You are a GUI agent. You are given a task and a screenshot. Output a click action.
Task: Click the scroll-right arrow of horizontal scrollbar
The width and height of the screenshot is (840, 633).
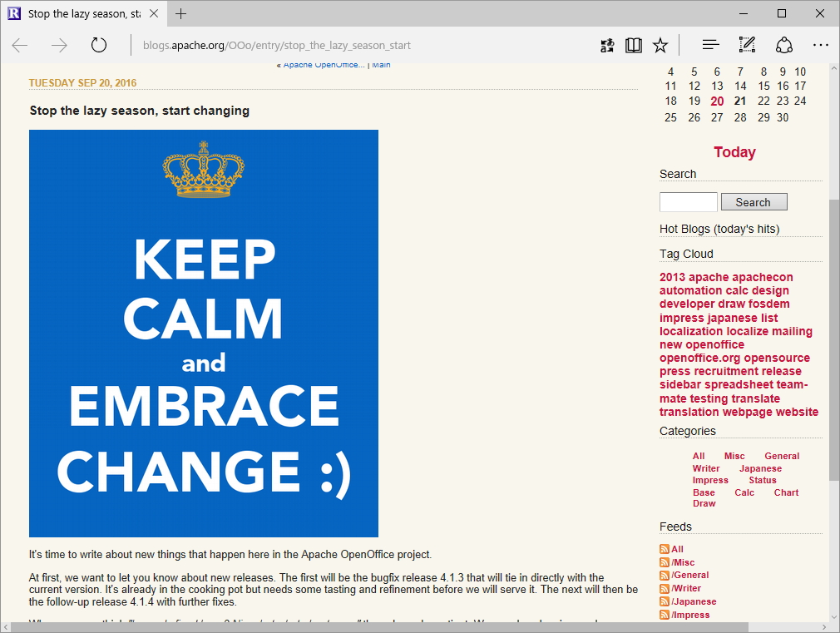(x=824, y=627)
